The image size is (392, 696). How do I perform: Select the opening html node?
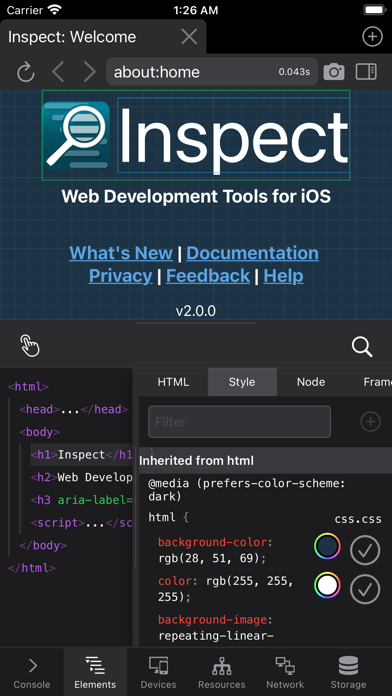(x=28, y=386)
